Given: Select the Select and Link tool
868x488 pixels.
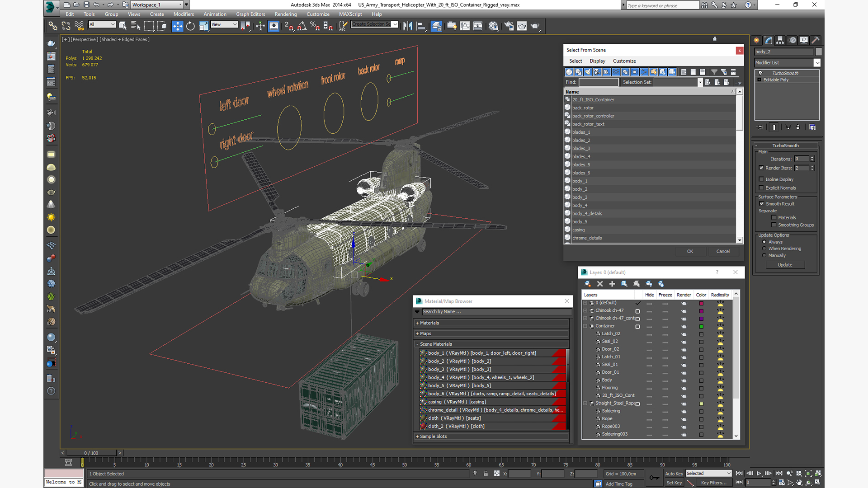Looking at the screenshot, I should coord(53,26).
